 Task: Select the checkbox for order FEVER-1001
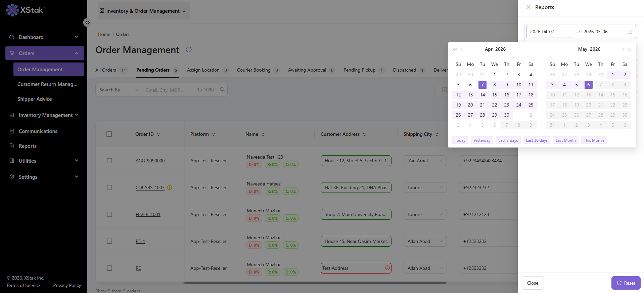[109, 214]
